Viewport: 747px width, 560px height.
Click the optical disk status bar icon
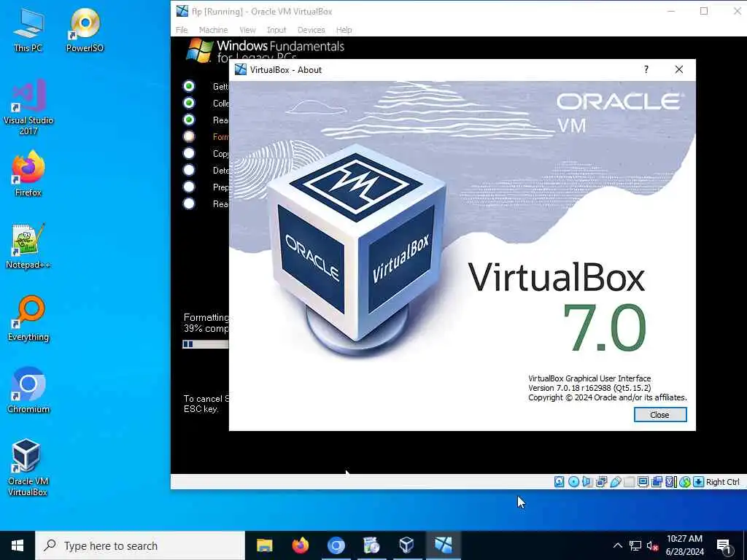573,482
